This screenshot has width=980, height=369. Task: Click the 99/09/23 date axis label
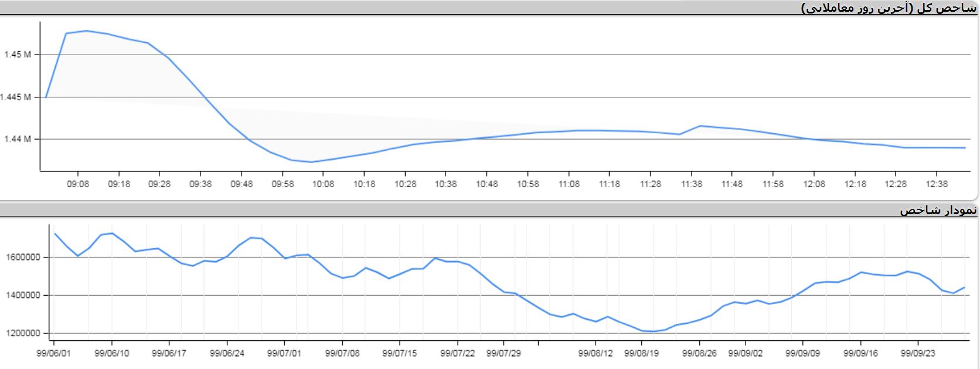918,354
